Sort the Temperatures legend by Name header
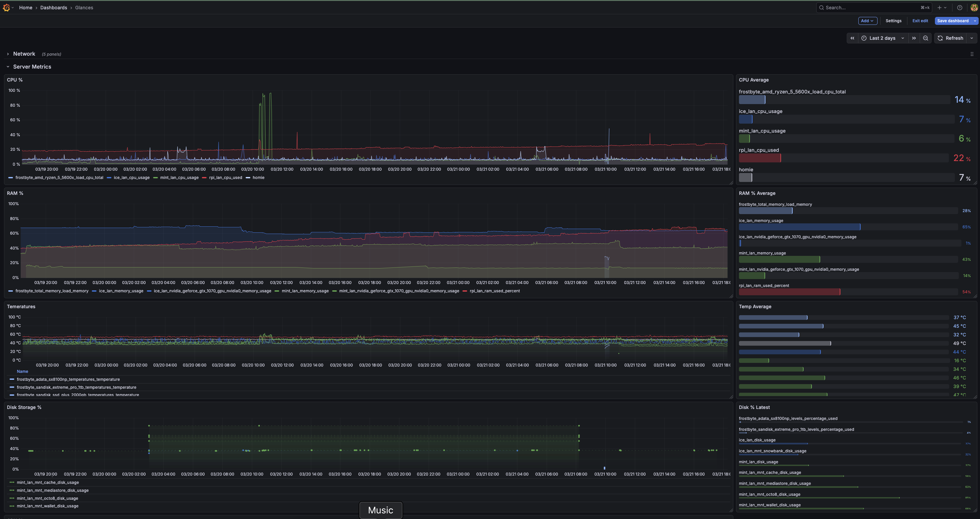This screenshot has width=980, height=519. (23, 372)
